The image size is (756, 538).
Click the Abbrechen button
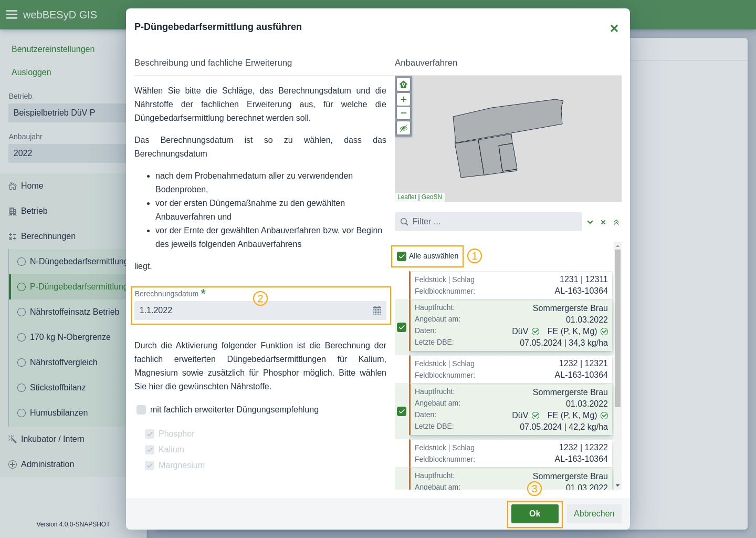click(594, 514)
